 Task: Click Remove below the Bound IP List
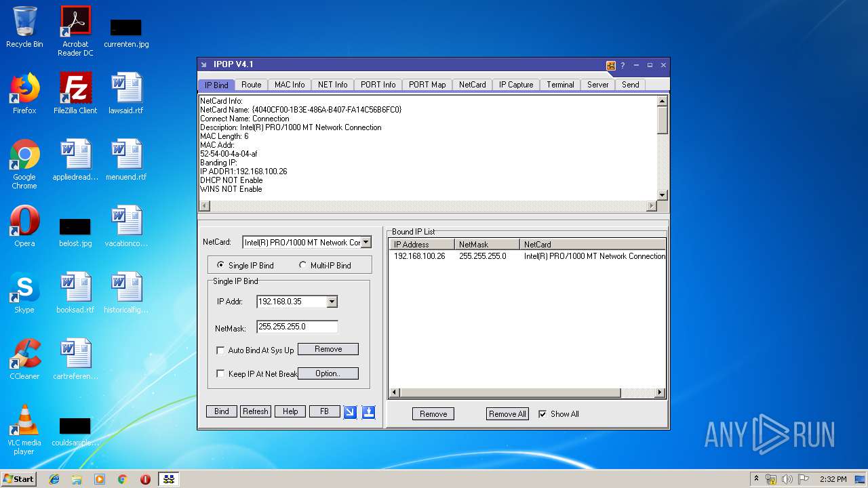click(433, 414)
